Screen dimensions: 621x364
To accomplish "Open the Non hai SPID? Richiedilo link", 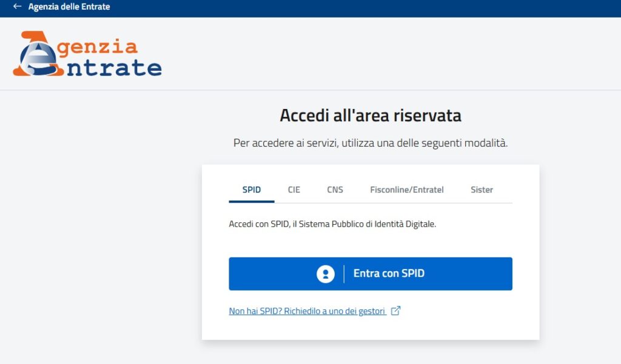I will coord(307,311).
